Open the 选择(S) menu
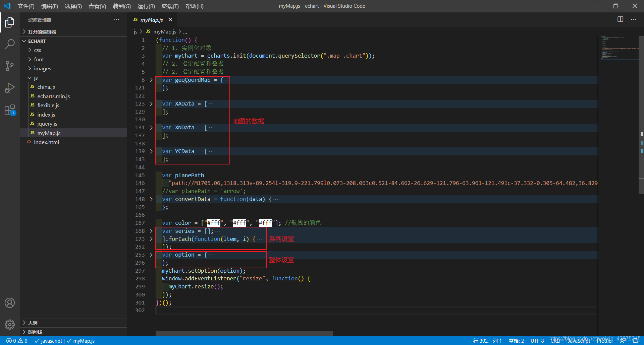The height and width of the screenshot is (345, 644). point(73,6)
